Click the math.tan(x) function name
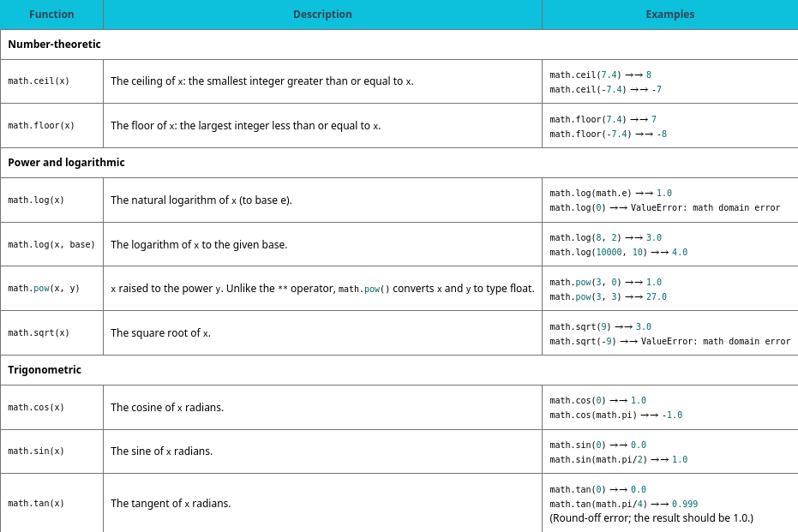The width and height of the screenshot is (798, 532). point(36,504)
